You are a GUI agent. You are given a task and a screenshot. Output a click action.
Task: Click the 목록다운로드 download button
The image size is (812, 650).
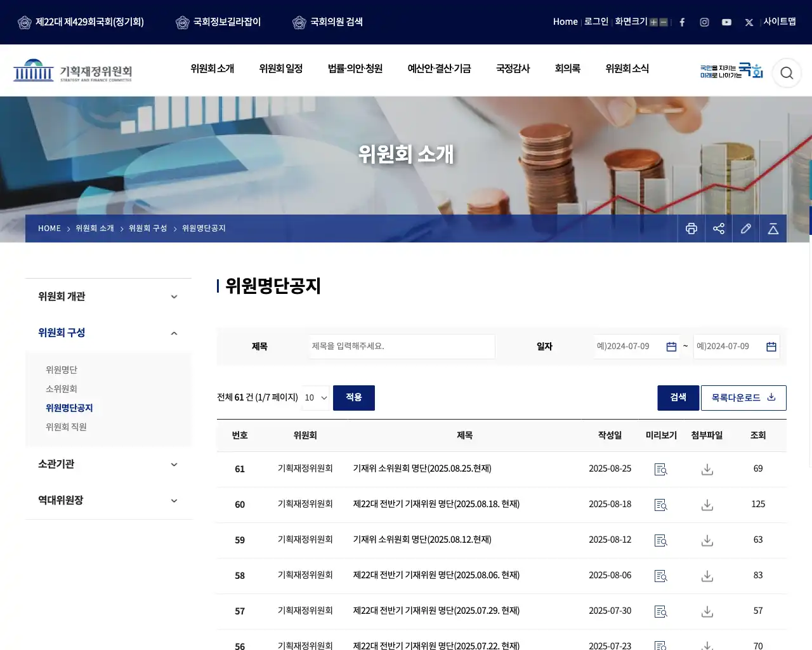point(743,398)
